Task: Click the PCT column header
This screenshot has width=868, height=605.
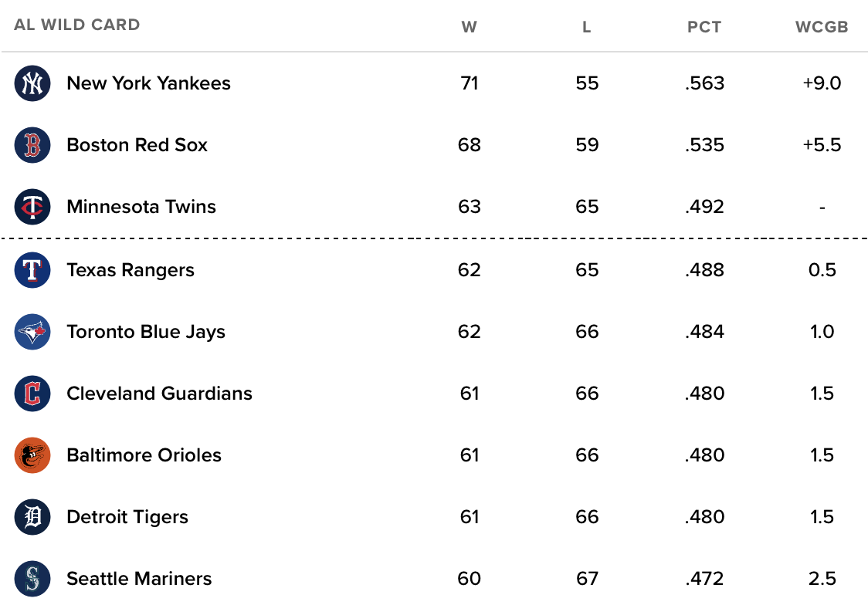Action: [x=704, y=27]
